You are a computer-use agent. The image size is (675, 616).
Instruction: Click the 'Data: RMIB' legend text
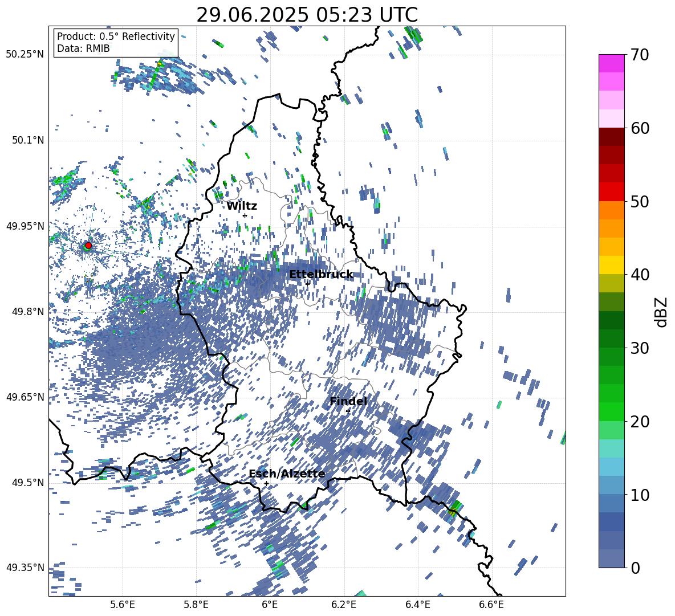pyautogui.click(x=83, y=48)
